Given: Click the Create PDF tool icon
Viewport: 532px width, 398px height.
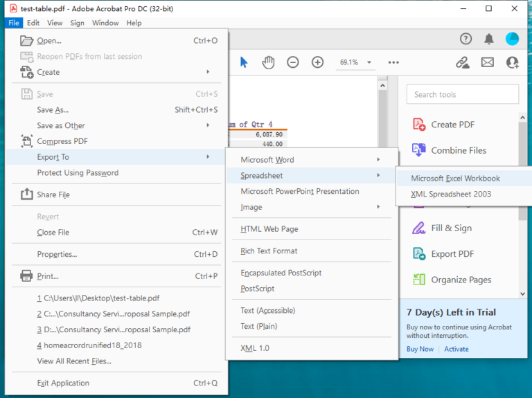Looking at the screenshot, I should click(419, 125).
